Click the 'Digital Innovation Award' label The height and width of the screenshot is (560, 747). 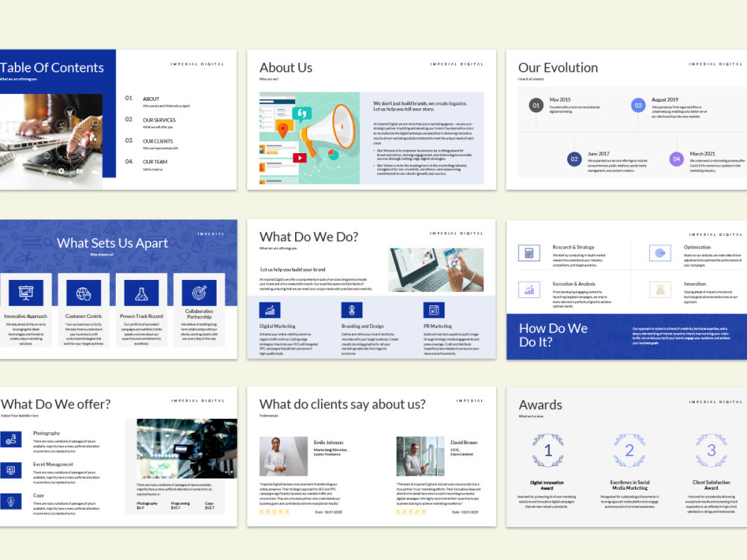point(547,485)
